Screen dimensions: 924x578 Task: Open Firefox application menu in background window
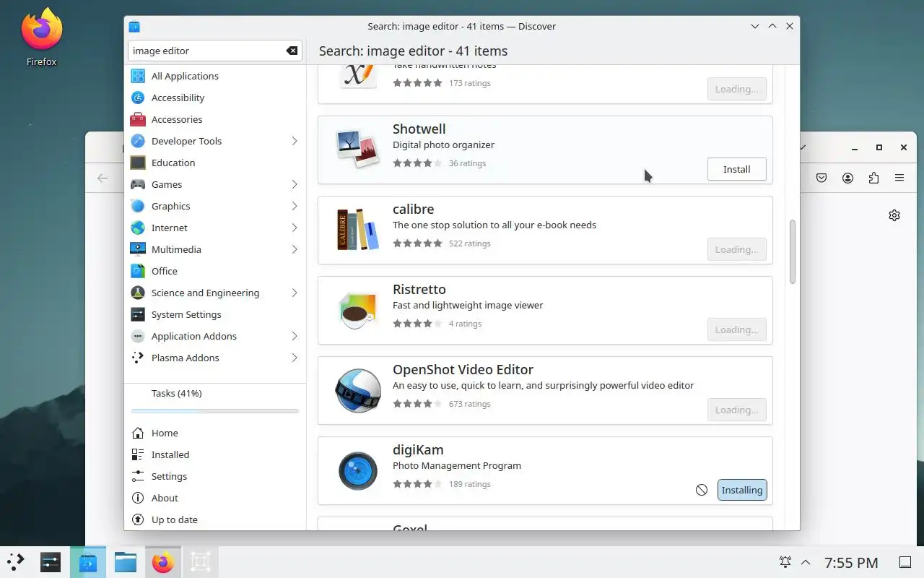pyautogui.click(x=899, y=178)
